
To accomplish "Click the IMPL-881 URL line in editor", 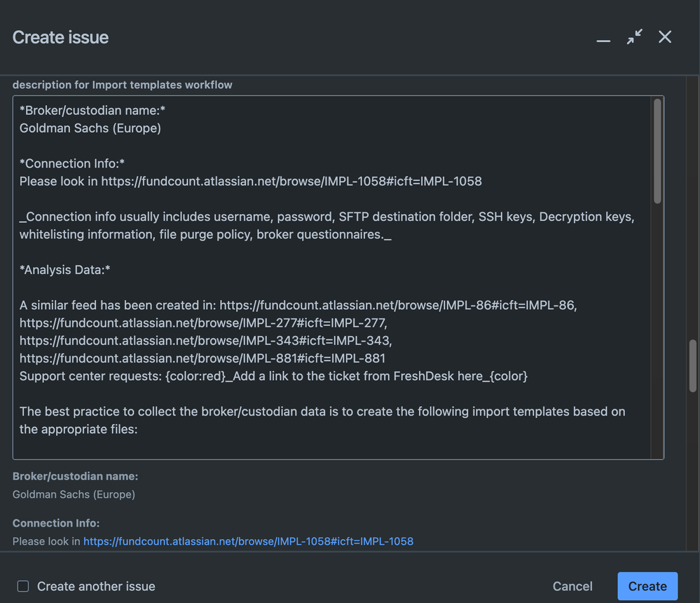I will [x=203, y=358].
